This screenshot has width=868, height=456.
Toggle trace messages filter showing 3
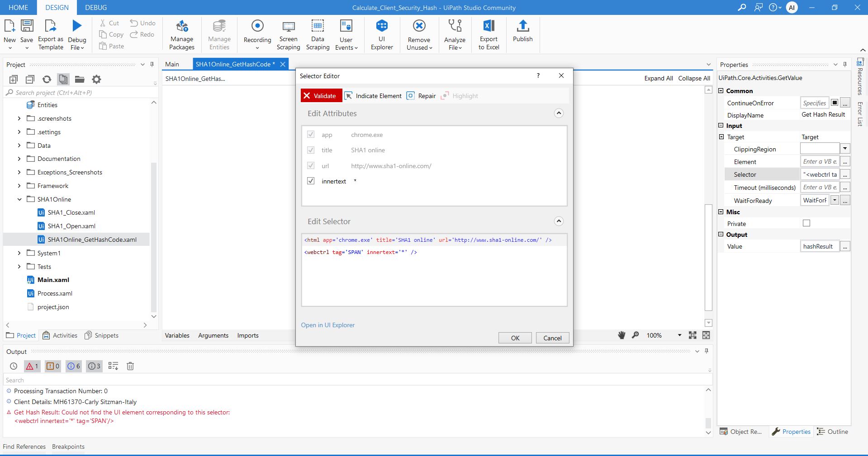95,366
